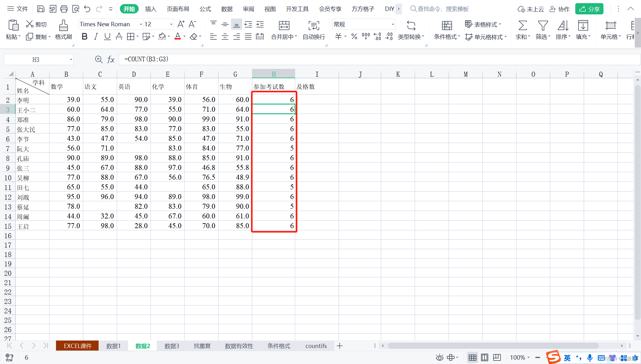Toggle italic formatting

click(x=96, y=37)
